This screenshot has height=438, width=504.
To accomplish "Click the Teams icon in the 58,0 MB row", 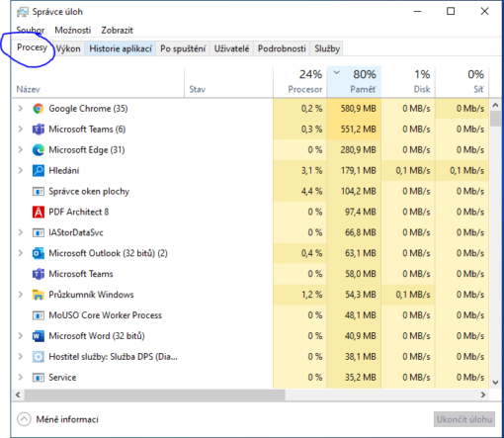I will click(x=39, y=274).
